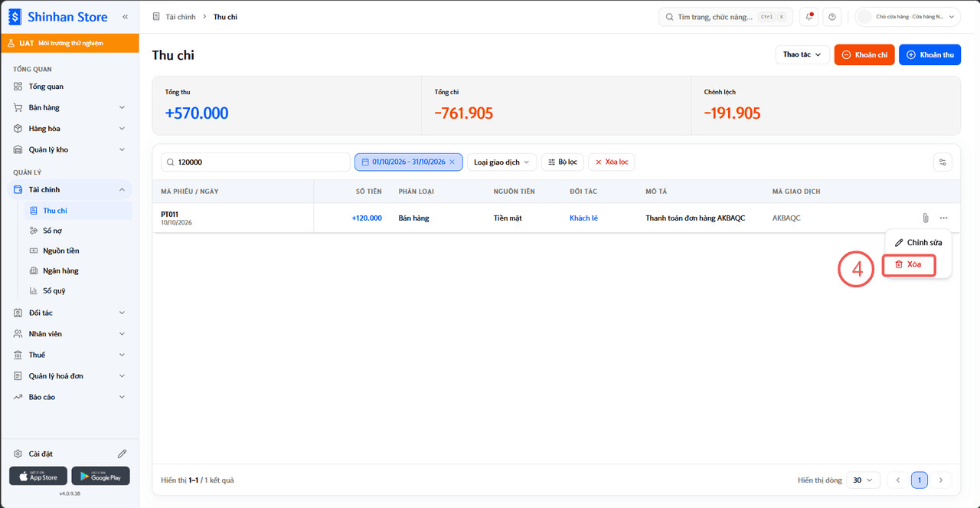This screenshot has width=980, height=508.
Task: Open the Google Play download badge
Action: 100,476
